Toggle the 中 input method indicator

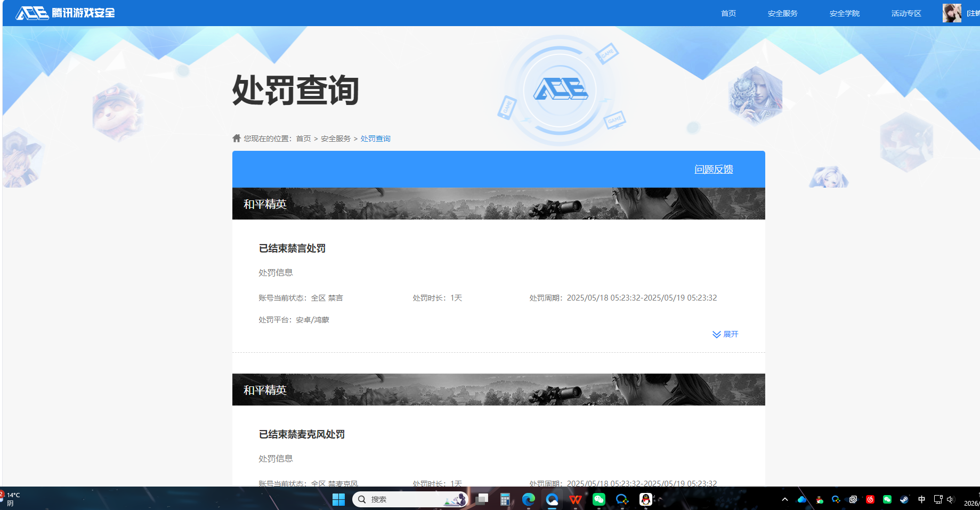(922, 499)
